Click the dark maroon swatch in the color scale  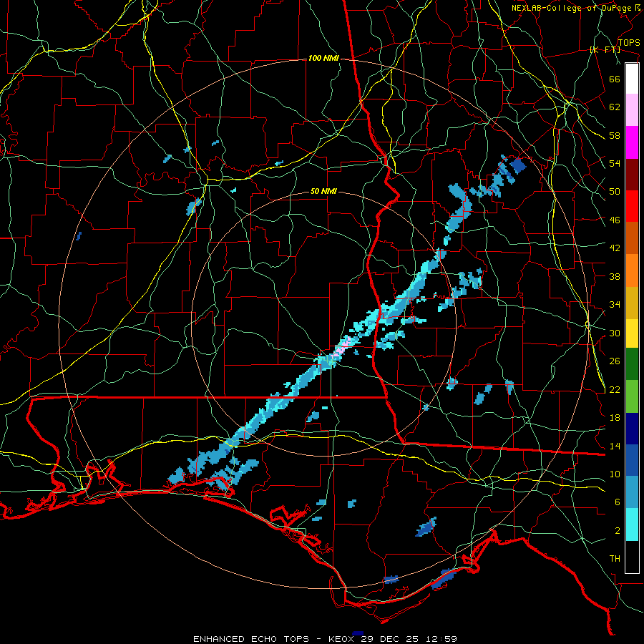click(x=632, y=175)
